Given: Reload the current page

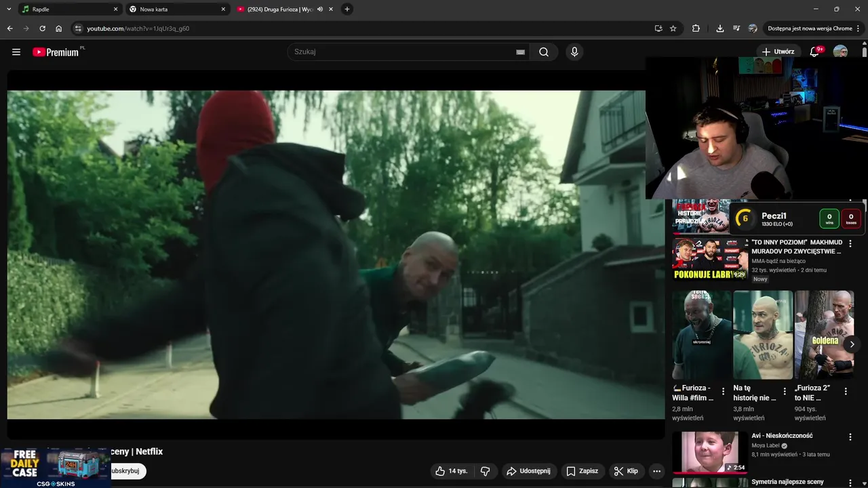Looking at the screenshot, I should 42,28.
